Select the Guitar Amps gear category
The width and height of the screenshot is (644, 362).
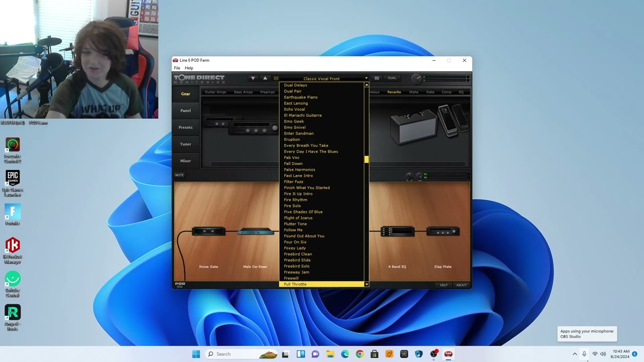pos(215,92)
